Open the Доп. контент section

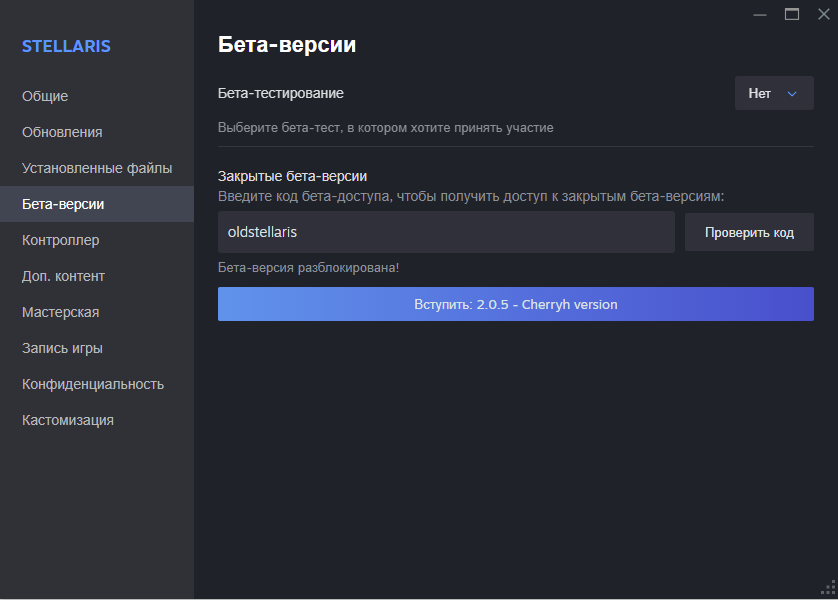[97, 276]
